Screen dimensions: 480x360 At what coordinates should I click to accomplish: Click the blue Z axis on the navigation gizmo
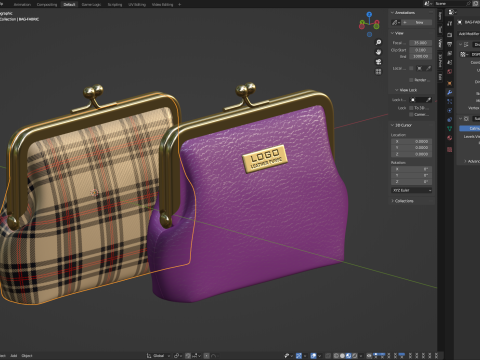tap(369, 14)
